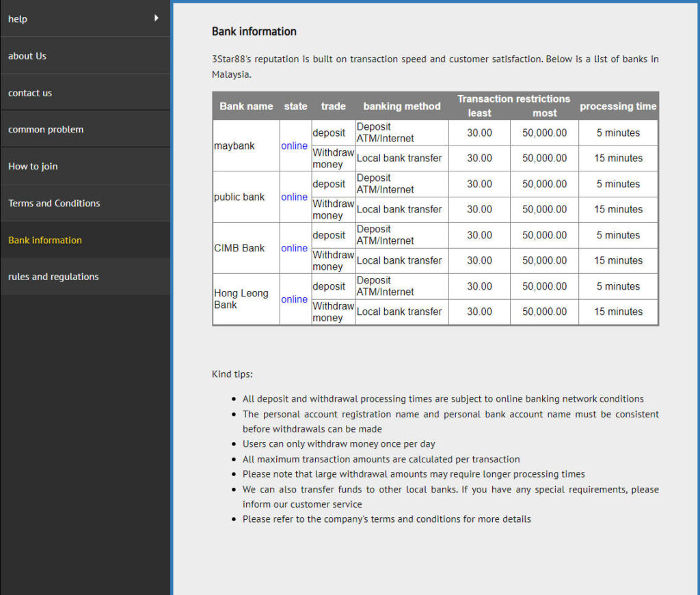Viewport: 700px width, 595px height.
Task: Click maybank Local bank transfer cell
Action: [402, 158]
